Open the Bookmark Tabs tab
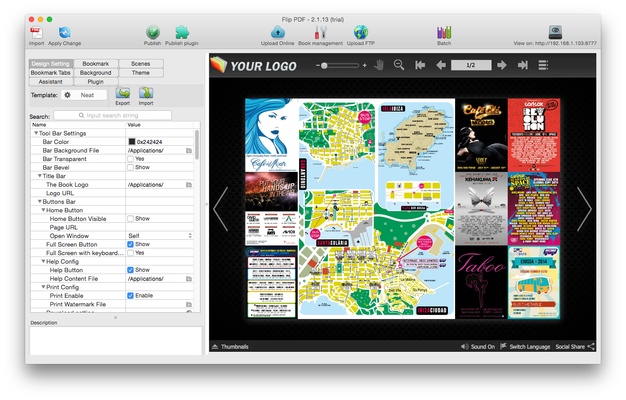Screen dimensions: 626x400 click(x=51, y=73)
